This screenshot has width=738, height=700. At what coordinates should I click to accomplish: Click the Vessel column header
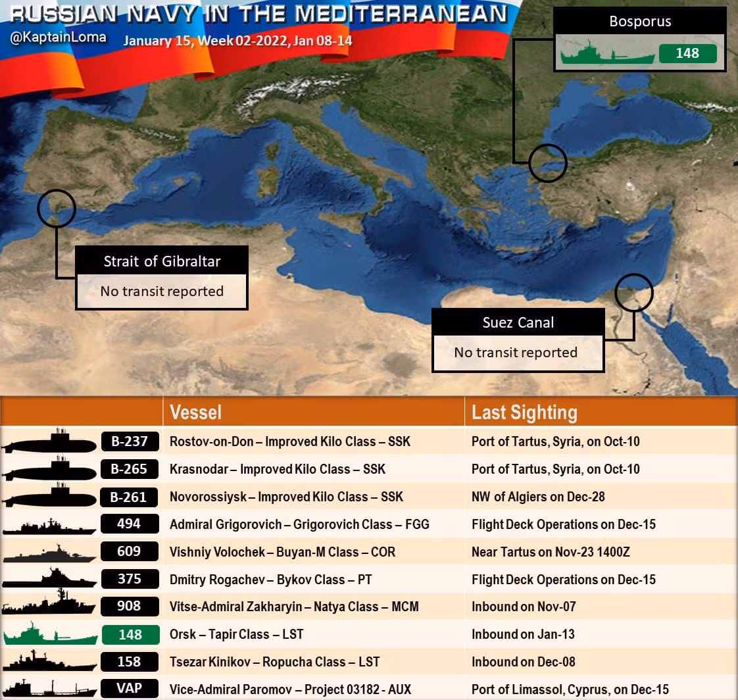[196, 413]
